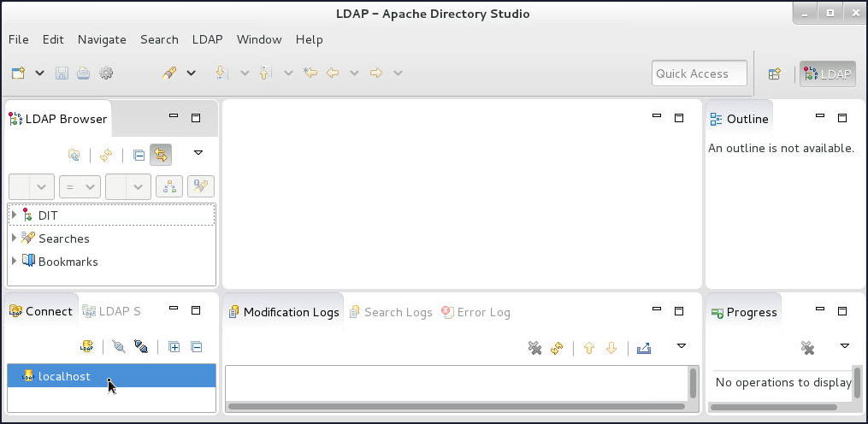Click Expand All in Connections view
This screenshot has width=868, height=424.
pos(174,347)
